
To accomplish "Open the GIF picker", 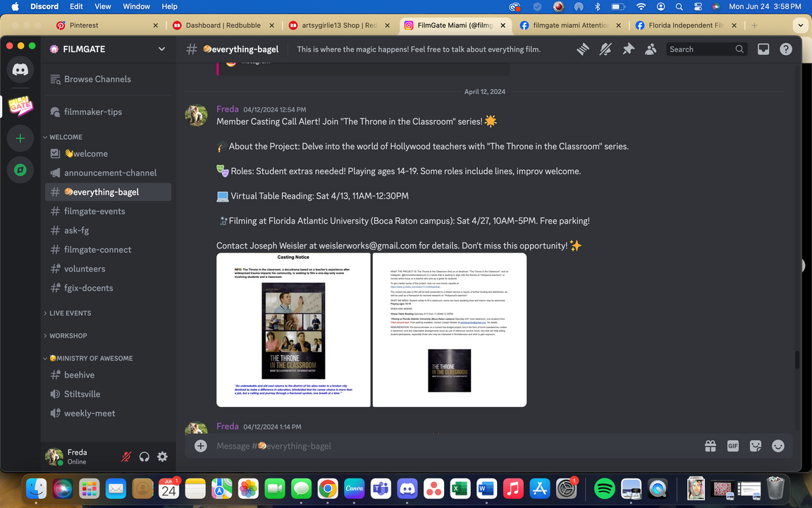I will [x=733, y=446].
